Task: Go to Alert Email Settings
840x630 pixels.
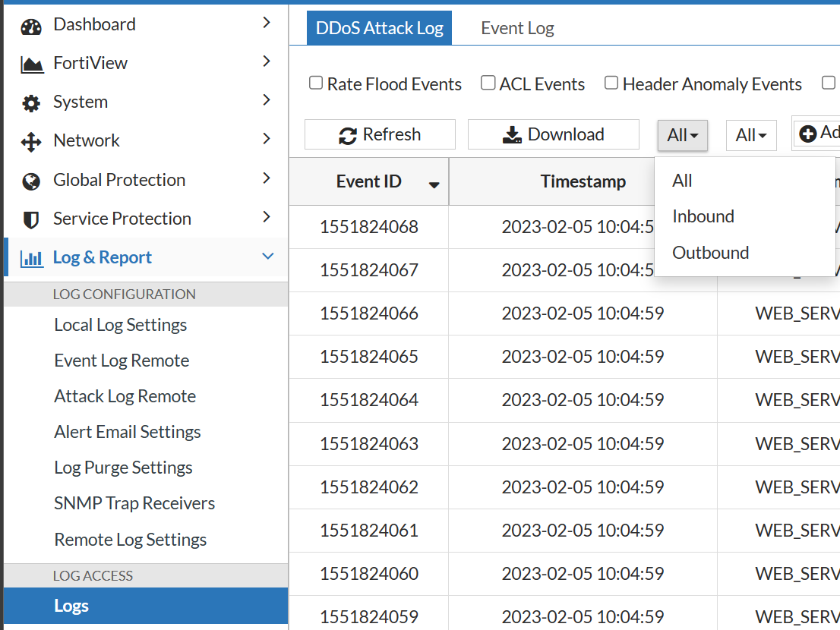Action: pyautogui.click(x=127, y=431)
